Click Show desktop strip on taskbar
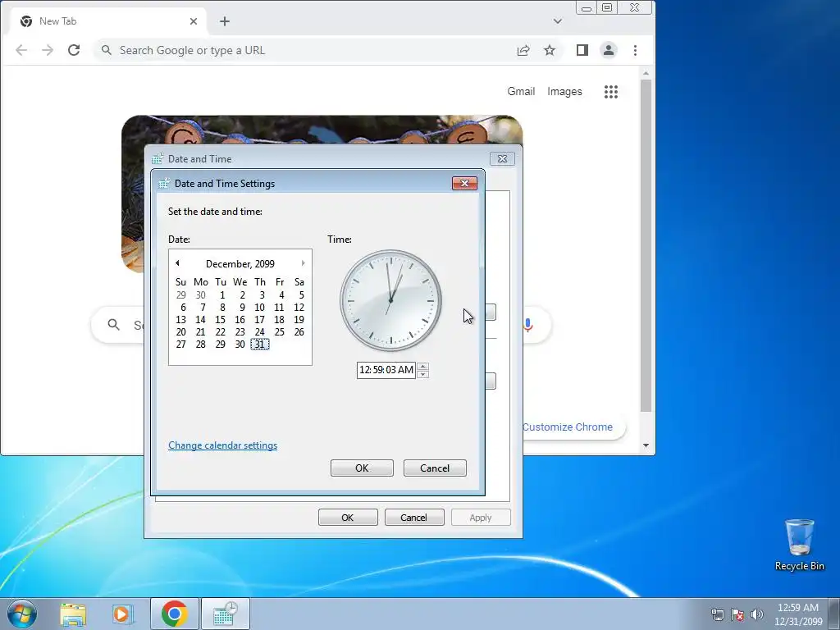840x630 pixels. (x=834, y=614)
